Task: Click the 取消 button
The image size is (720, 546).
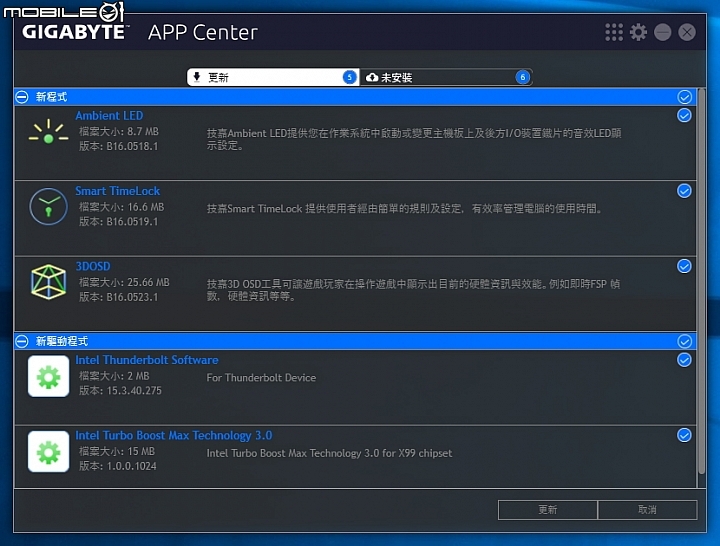Action: tap(647, 510)
